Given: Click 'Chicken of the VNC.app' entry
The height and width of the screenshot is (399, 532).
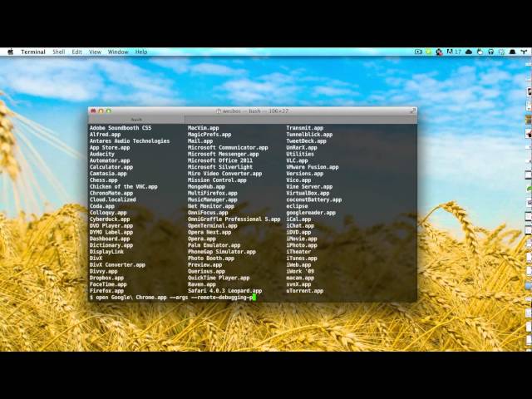Looking at the screenshot, I should coord(124,186).
